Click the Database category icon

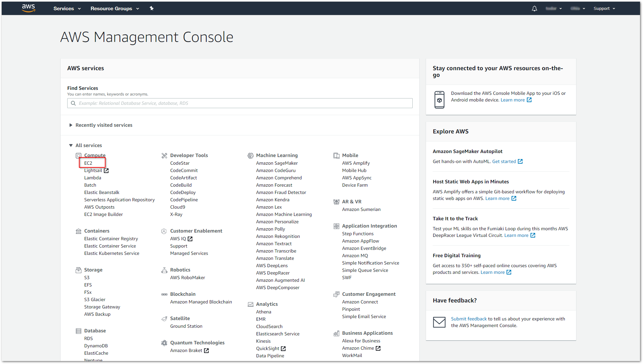tap(79, 331)
